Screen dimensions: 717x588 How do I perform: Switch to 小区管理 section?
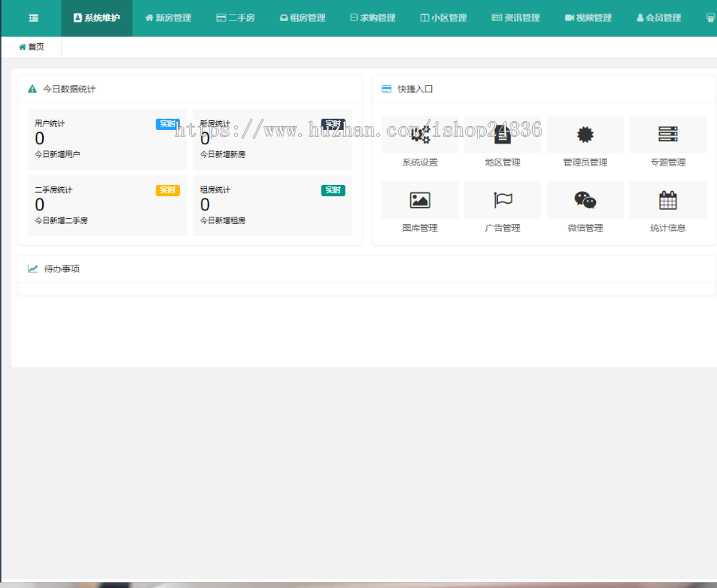[444, 18]
